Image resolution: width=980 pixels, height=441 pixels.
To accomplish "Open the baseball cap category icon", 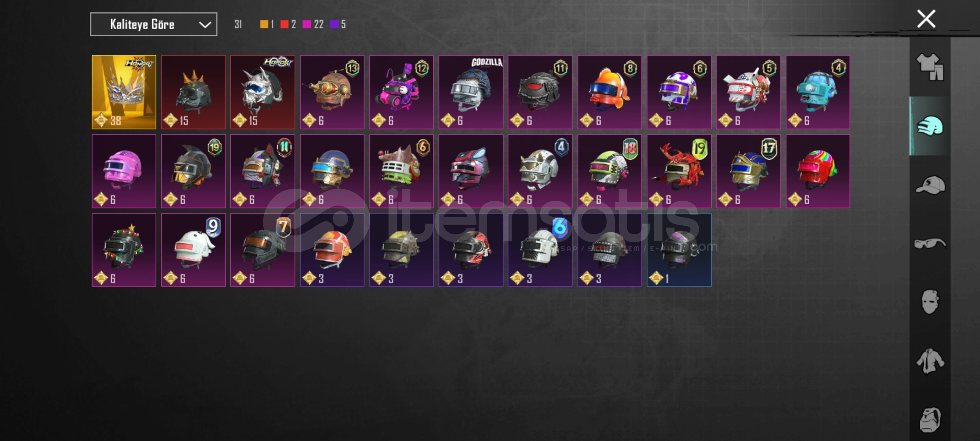I will (930, 185).
